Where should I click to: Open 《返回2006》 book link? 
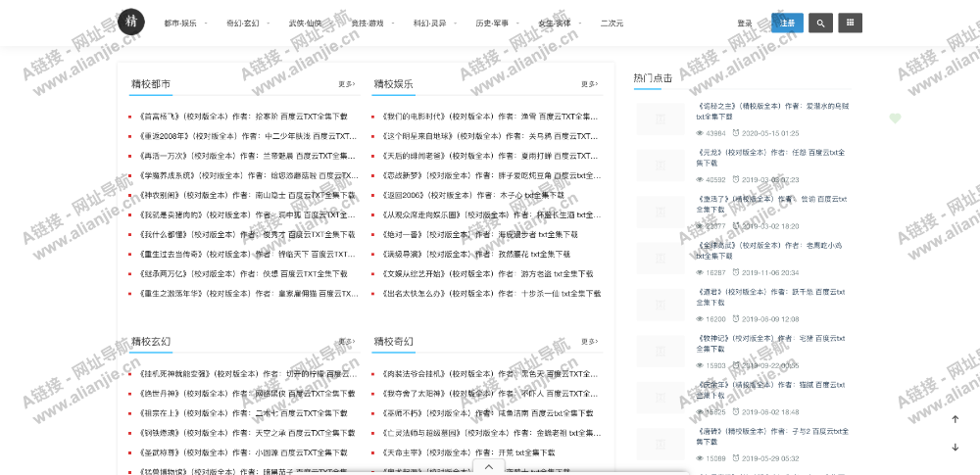(x=472, y=195)
